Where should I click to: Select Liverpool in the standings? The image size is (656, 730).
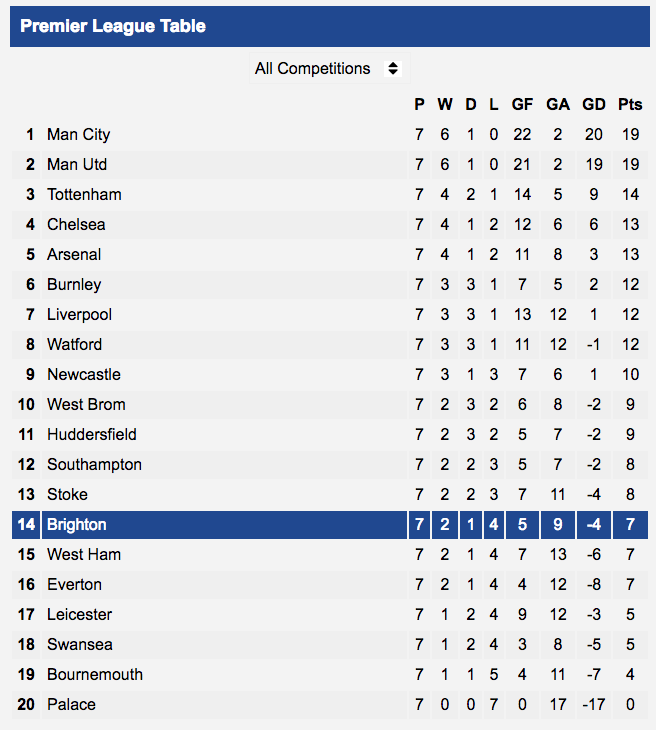(79, 315)
